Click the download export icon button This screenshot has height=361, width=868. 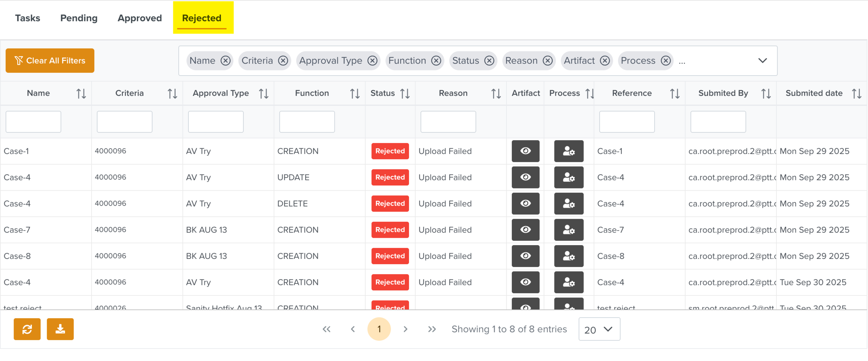(60, 329)
